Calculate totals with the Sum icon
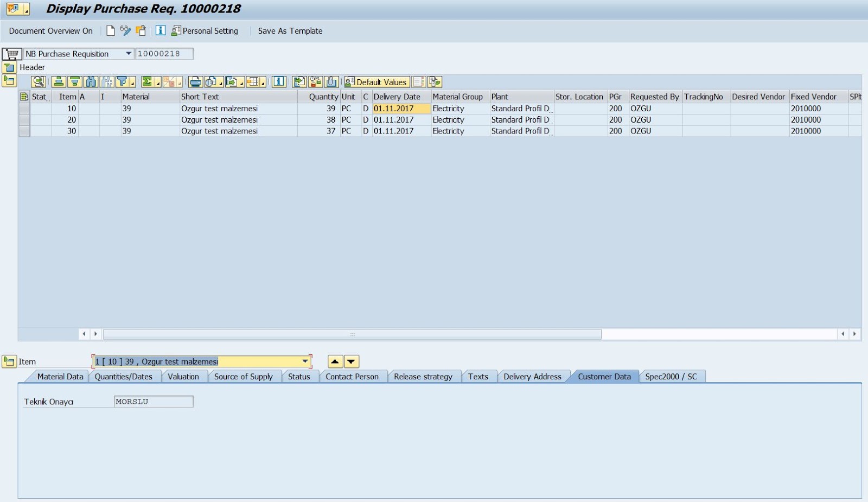Viewport: 868px width, 502px height. tap(148, 81)
